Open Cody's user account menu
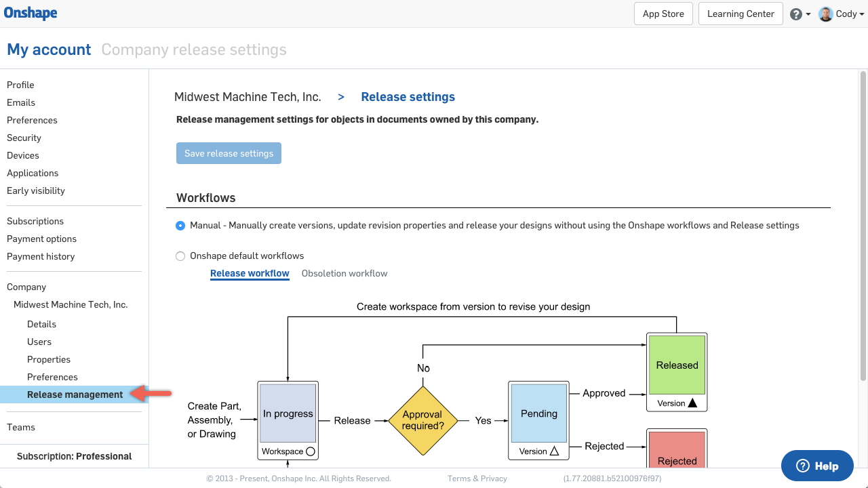Screen dimensions: 868x488 point(842,14)
